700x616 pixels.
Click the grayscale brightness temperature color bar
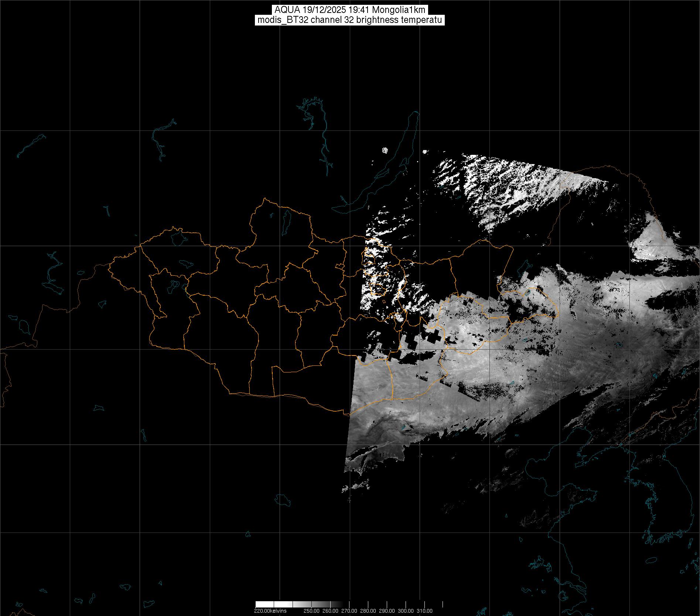pyautogui.click(x=349, y=605)
